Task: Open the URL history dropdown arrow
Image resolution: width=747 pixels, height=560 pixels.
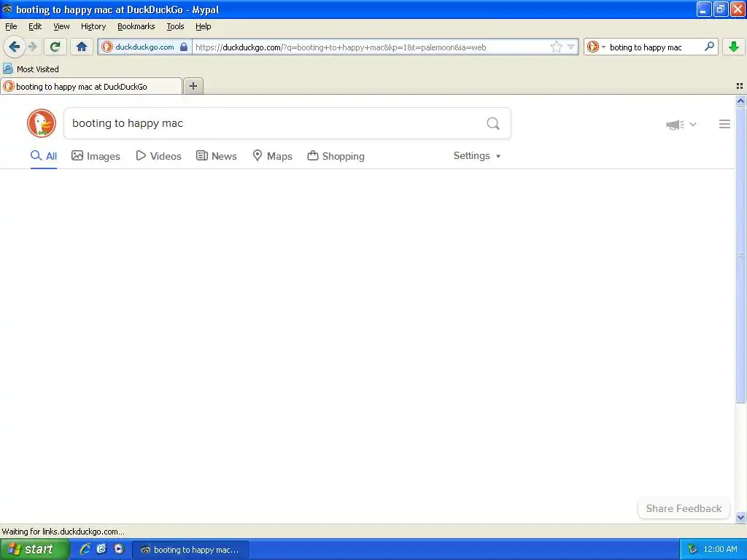Action: 570,47
